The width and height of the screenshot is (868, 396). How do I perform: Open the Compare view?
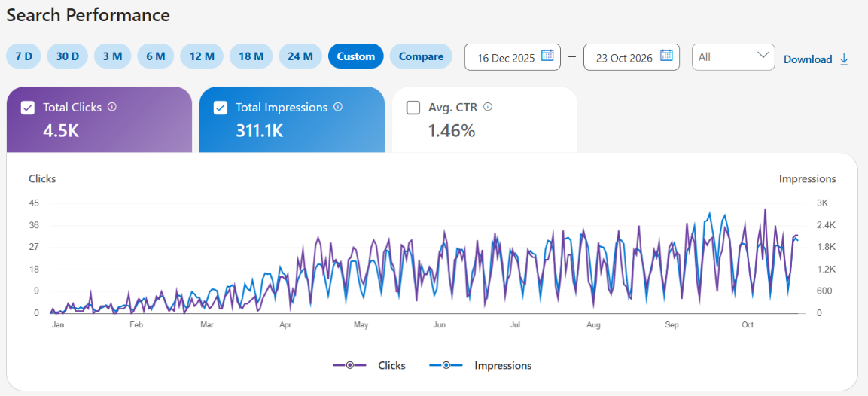[x=422, y=56]
